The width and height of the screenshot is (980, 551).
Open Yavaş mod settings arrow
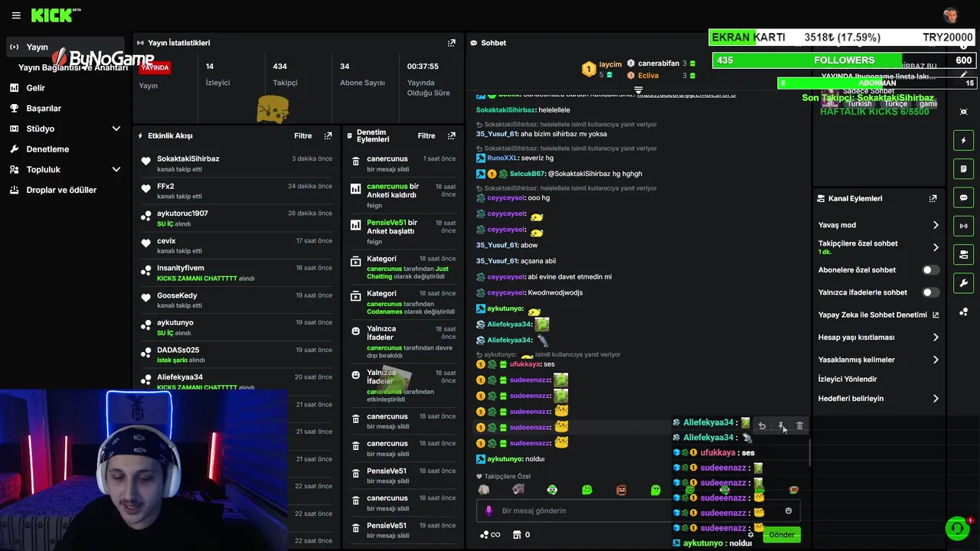tap(935, 225)
